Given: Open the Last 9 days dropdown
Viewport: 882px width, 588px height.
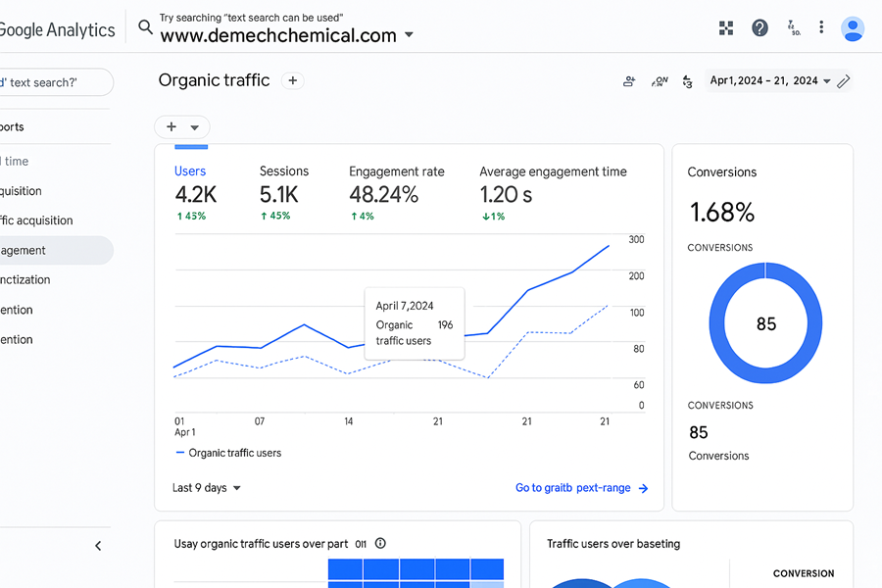Looking at the screenshot, I should point(207,488).
